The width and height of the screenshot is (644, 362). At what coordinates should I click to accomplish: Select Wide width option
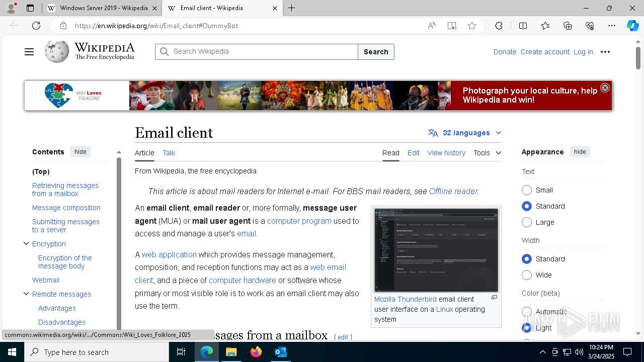(x=527, y=275)
